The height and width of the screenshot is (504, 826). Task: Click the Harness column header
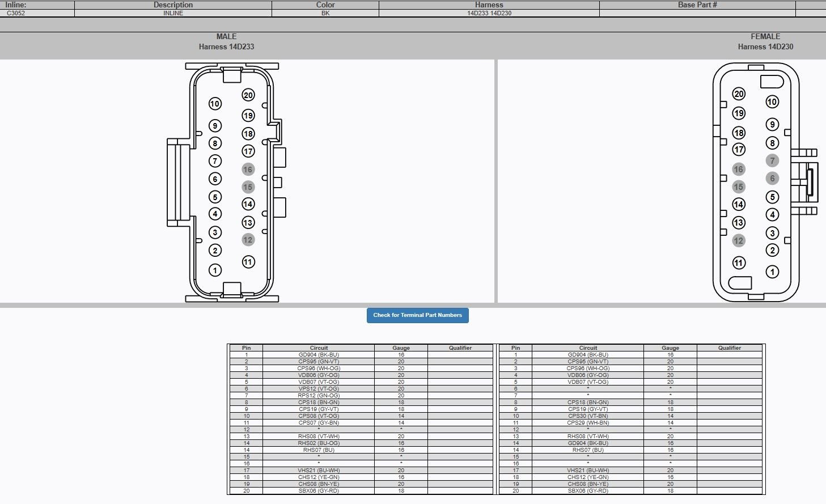pyautogui.click(x=488, y=5)
